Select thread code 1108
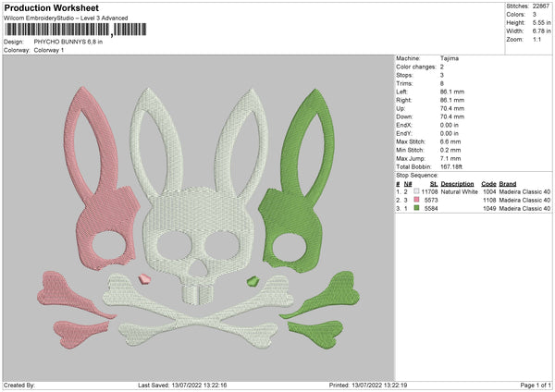Viewport: 555px width, 392px height. pyautogui.click(x=489, y=201)
